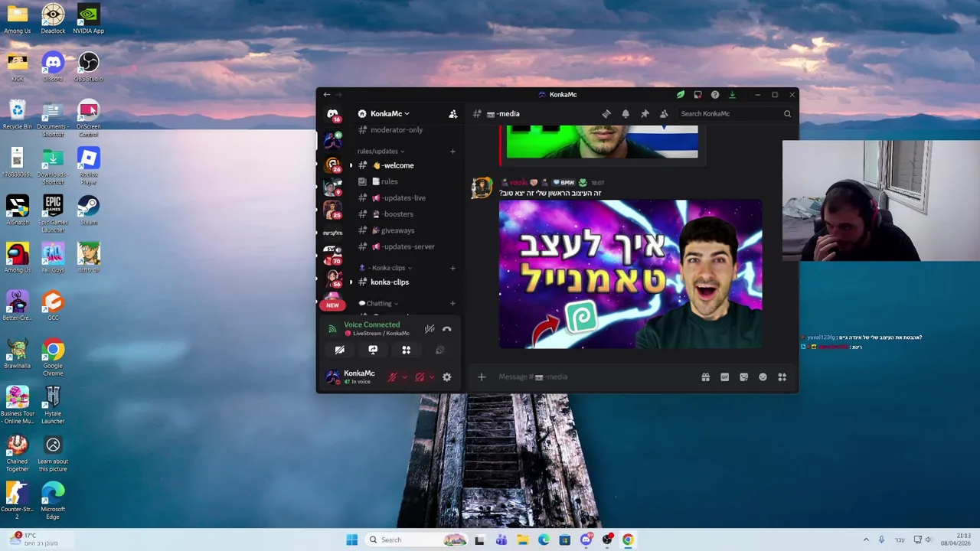Invite people to KonkaMc server icon
Screen dimensions: 980x551
click(x=452, y=114)
